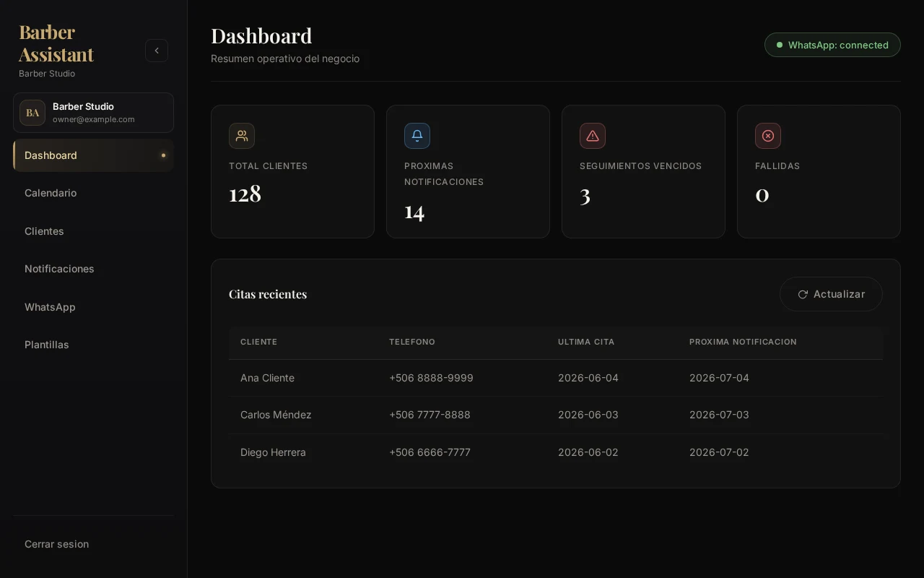Click next notification date 2026-07-02
Image resolution: width=924 pixels, height=578 pixels.
[719, 452]
